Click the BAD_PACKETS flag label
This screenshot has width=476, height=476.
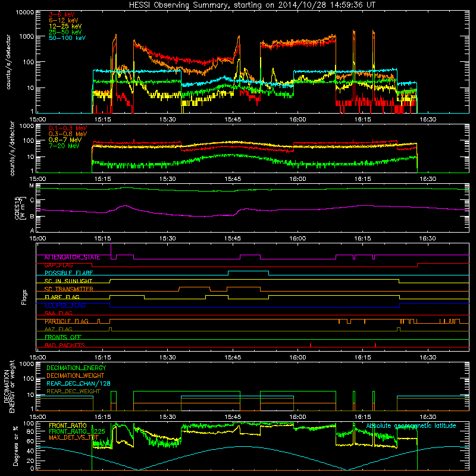(65, 345)
